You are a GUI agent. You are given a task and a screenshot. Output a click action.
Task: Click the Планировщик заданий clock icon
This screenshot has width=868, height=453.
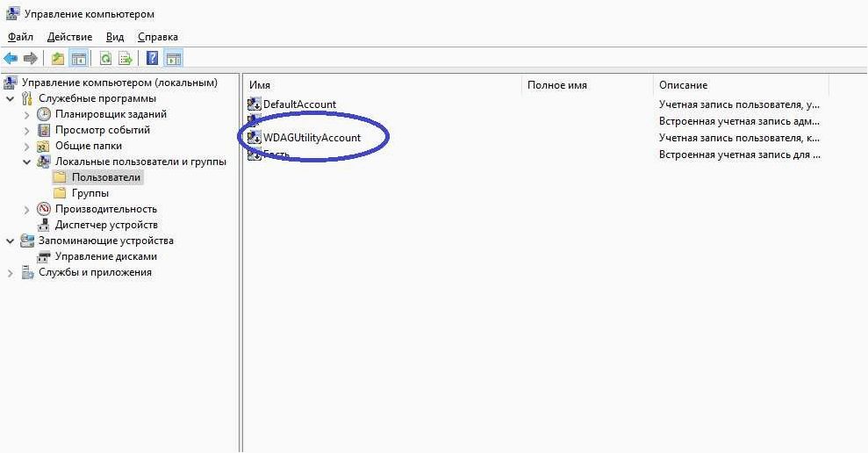(44, 114)
